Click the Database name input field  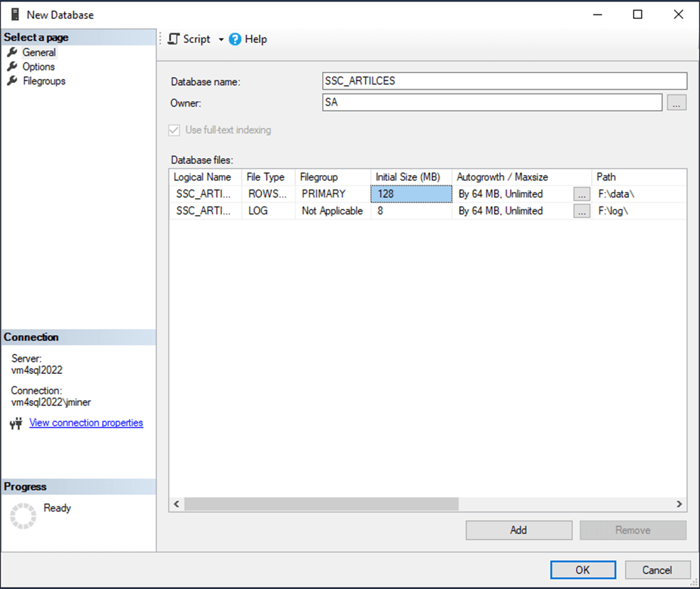504,81
